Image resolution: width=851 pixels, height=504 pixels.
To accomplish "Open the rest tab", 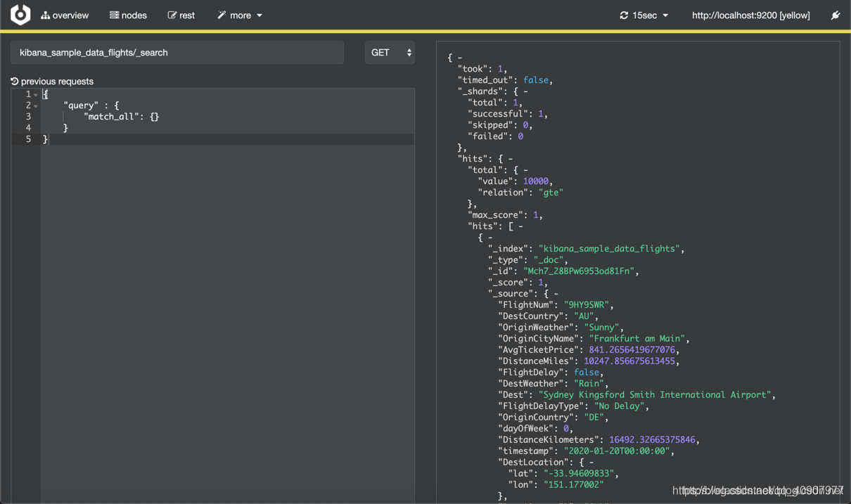I will tap(181, 15).
